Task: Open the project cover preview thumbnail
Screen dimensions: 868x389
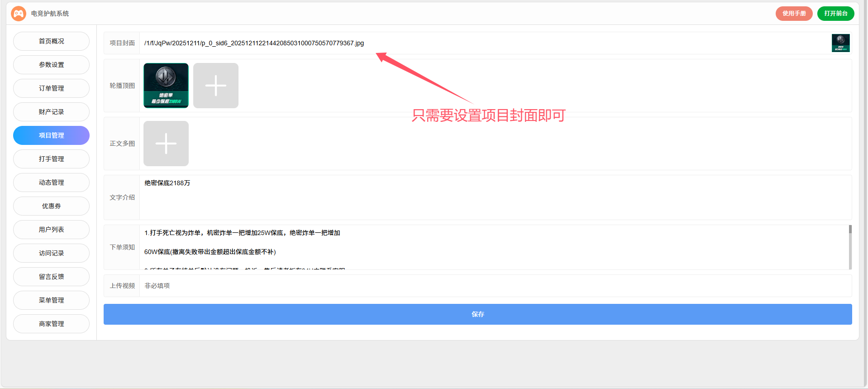Action: pos(840,43)
